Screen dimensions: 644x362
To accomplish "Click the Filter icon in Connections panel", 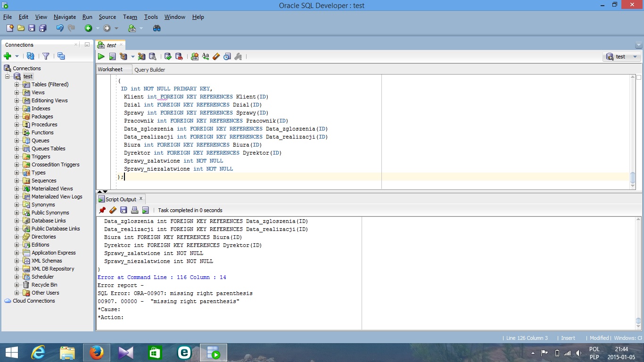I will [46, 56].
